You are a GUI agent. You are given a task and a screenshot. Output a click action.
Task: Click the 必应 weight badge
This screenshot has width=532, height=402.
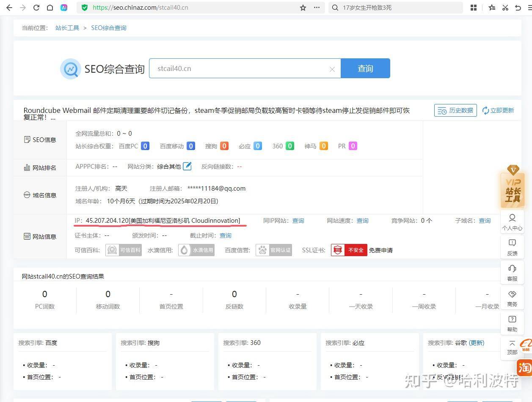coord(257,146)
